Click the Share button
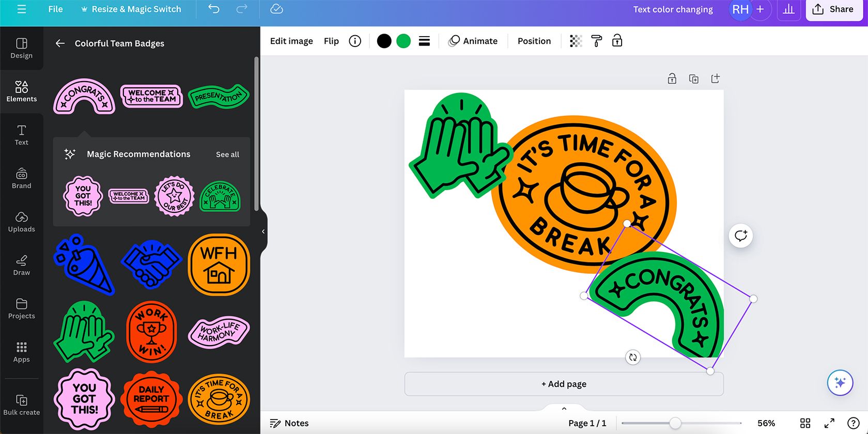868x434 pixels. tap(833, 9)
